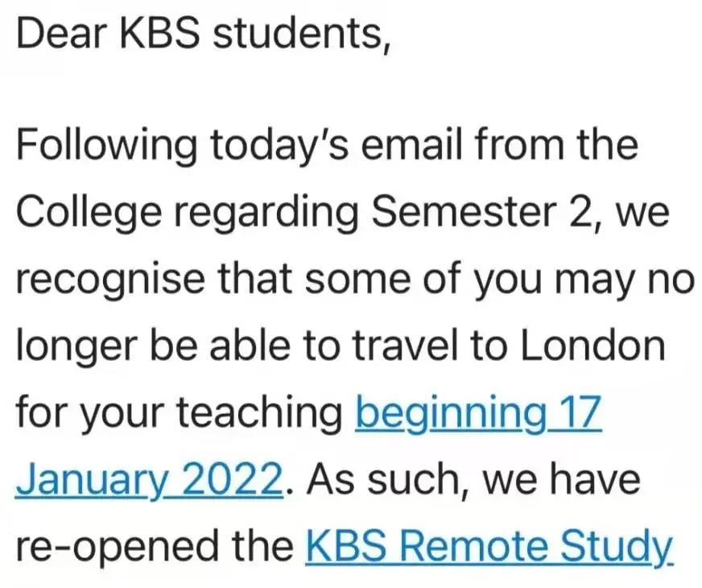This screenshot has width=702, height=588.
Task: Click the "January 2022" link text
Action: [148, 481]
